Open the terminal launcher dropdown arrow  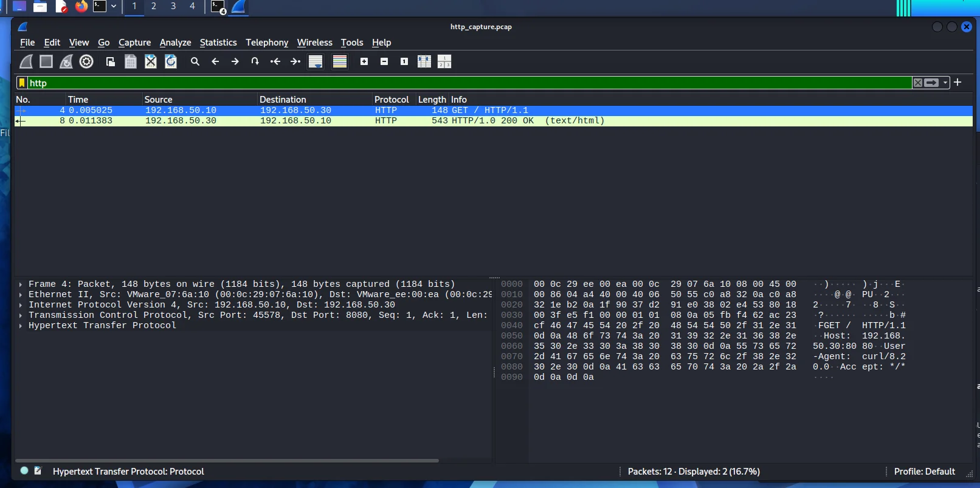[x=114, y=7]
